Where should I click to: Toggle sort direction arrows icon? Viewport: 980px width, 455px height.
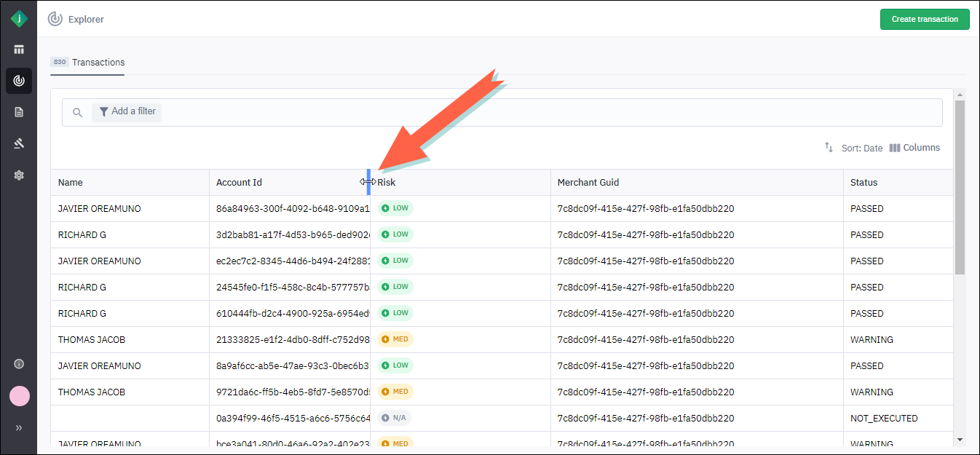click(x=829, y=147)
